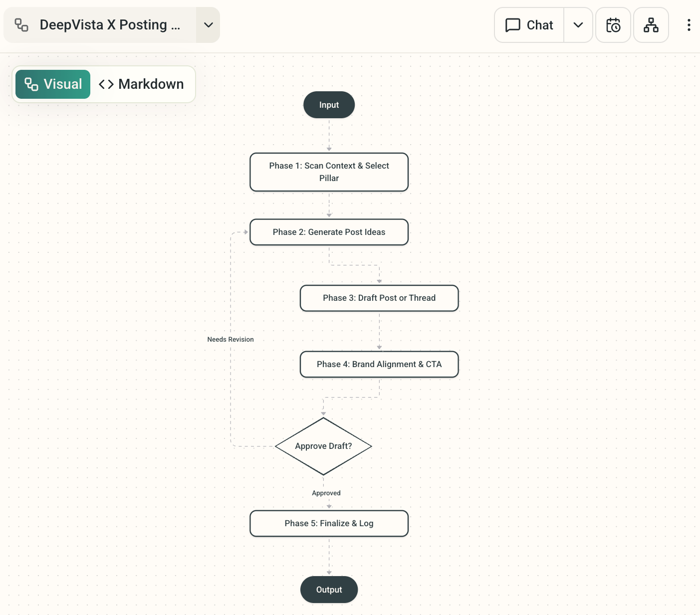Screen dimensions: 700x615
Task: Select the Input start node
Action: pyautogui.click(x=329, y=105)
